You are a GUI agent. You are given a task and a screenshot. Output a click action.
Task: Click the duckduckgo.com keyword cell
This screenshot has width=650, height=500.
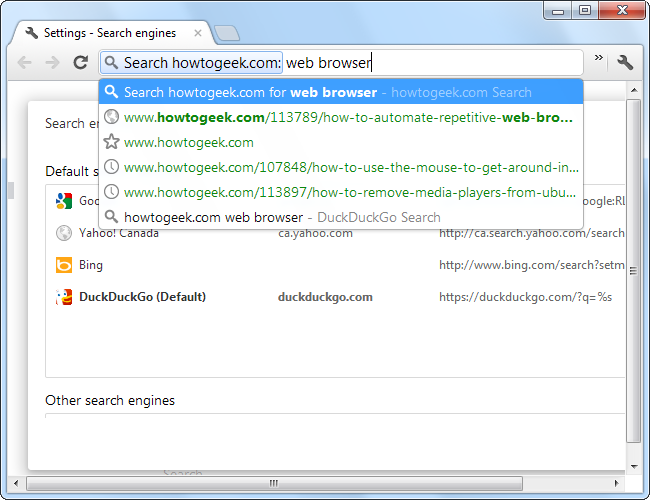click(x=325, y=297)
